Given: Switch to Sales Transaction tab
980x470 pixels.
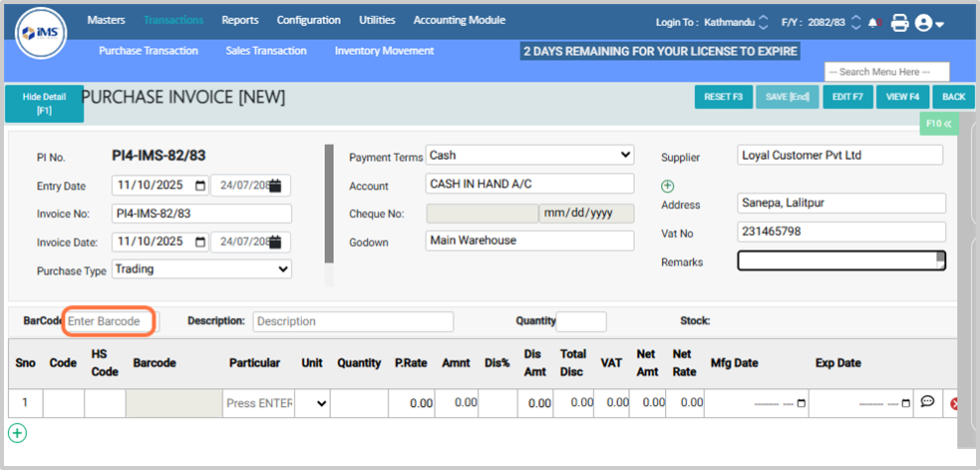Looking at the screenshot, I should point(266,51).
